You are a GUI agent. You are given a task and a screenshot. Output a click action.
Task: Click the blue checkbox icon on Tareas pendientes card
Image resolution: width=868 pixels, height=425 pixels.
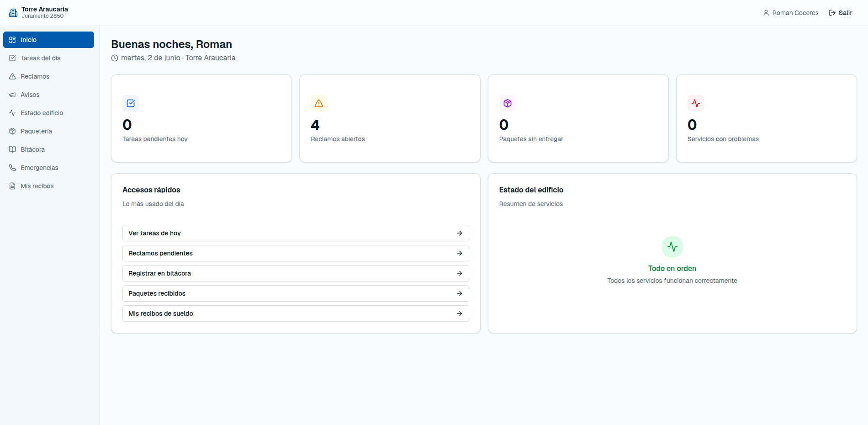131,103
